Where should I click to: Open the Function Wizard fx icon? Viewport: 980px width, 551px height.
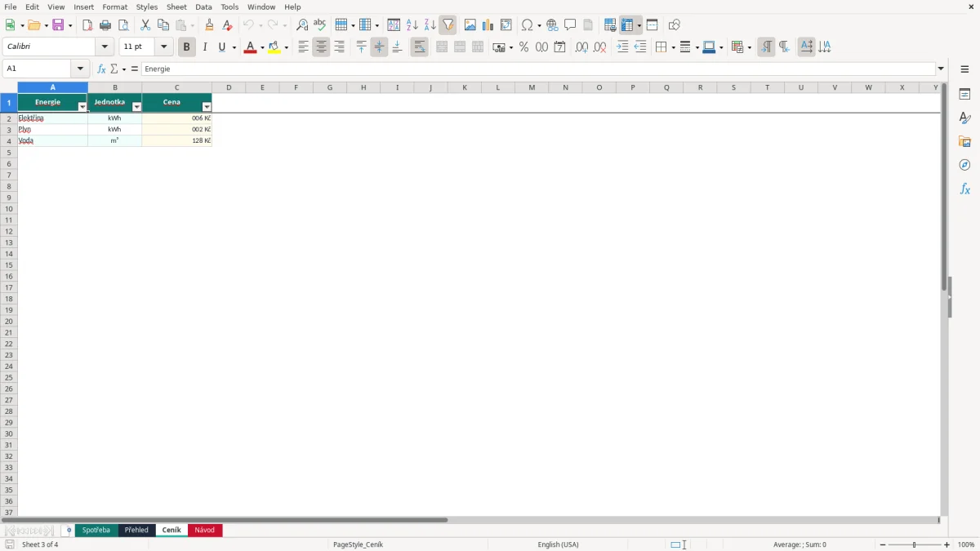pos(101,69)
